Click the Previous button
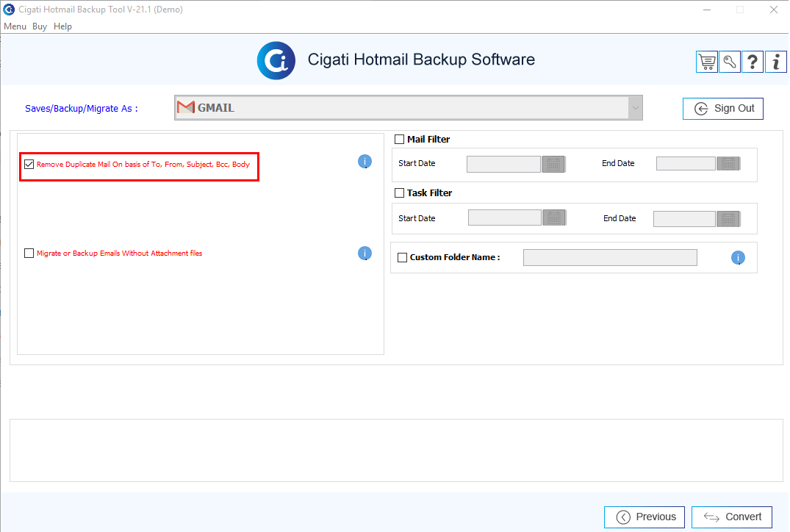 (x=644, y=517)
